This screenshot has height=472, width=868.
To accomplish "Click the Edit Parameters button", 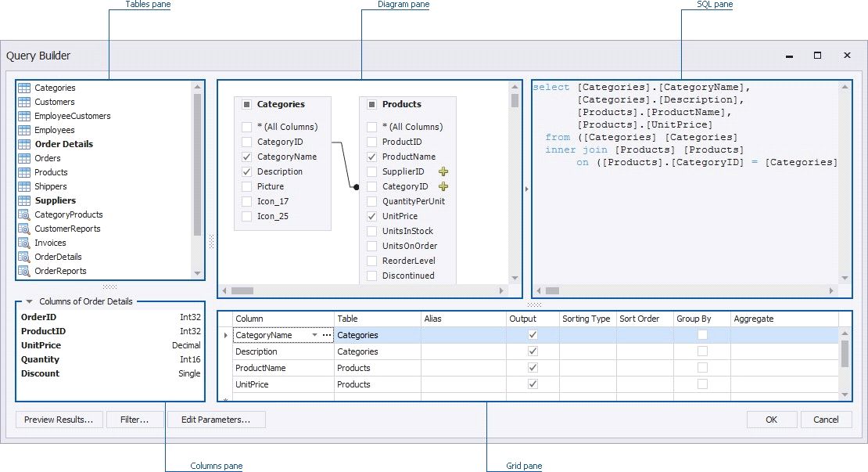I will click(216, 420).
